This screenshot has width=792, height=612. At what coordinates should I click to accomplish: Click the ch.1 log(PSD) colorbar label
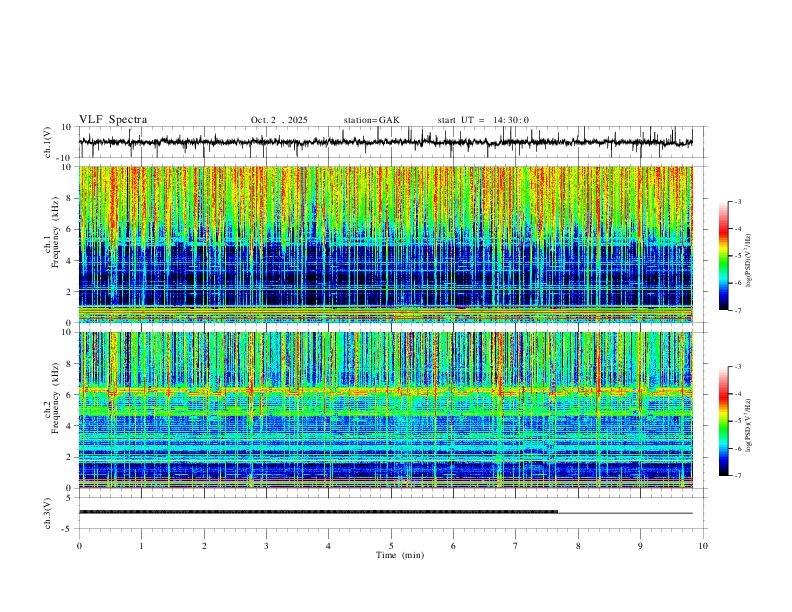(x=748, y=261)
